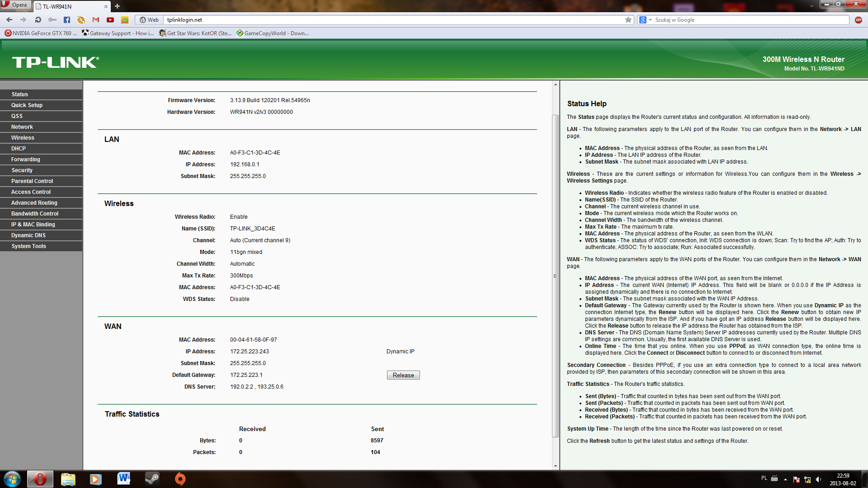Select the System Tools sidebar item
The image size is (868, 488).
click(28, 246)
